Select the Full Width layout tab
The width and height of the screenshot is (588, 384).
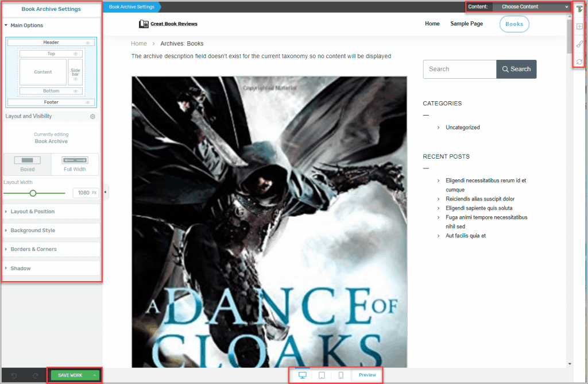pos(75,164)
